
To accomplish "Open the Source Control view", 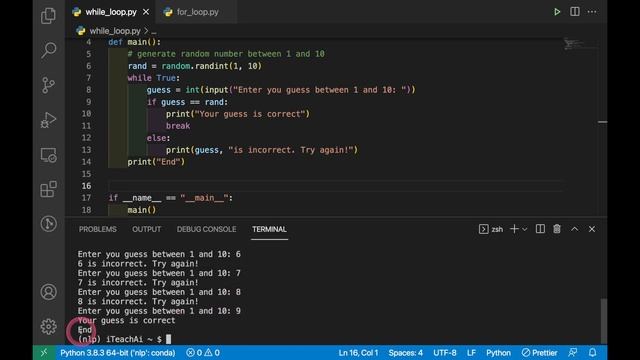I will 49,85.
